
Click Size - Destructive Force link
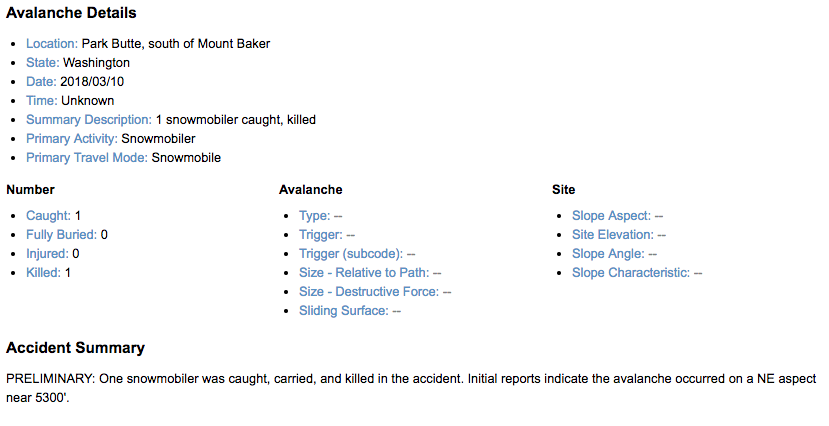click(x=369, y=292)
